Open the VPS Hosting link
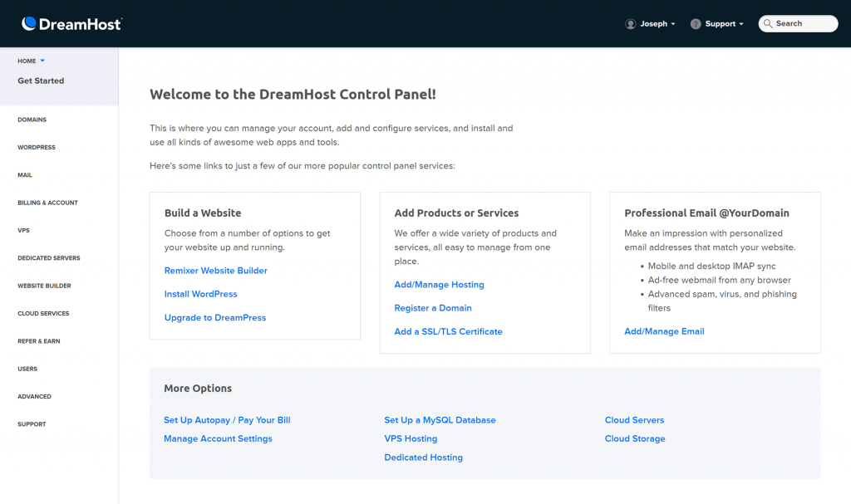The height and width of the screenshot is (504, 851). coord(411,439)
